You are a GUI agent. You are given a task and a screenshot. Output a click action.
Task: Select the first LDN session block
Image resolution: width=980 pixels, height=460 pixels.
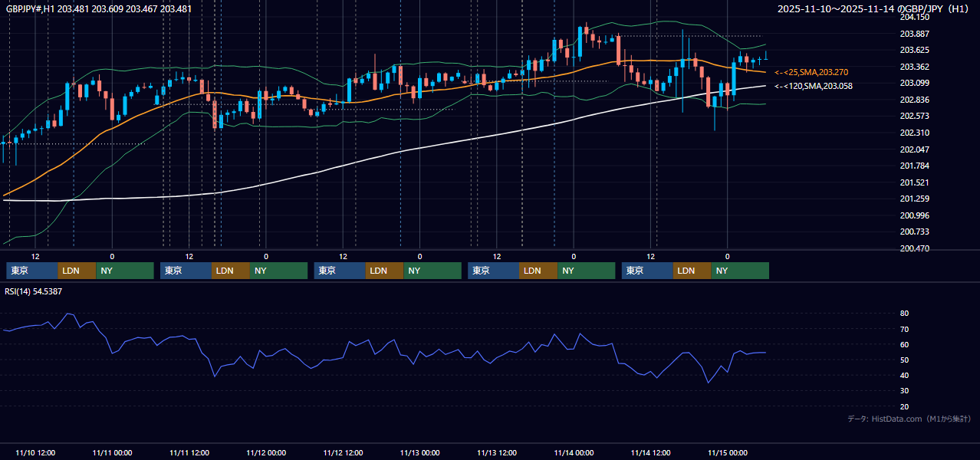77,271
